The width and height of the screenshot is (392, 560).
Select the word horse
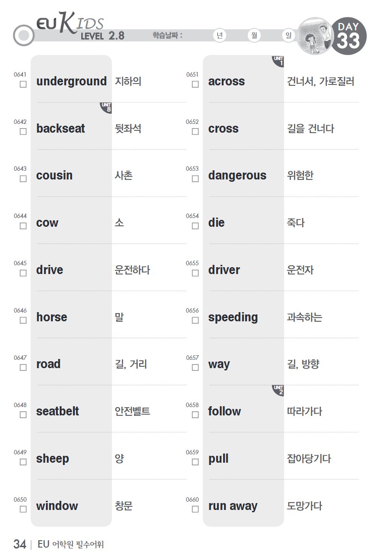pyautogui.click(x=51, y=317)
